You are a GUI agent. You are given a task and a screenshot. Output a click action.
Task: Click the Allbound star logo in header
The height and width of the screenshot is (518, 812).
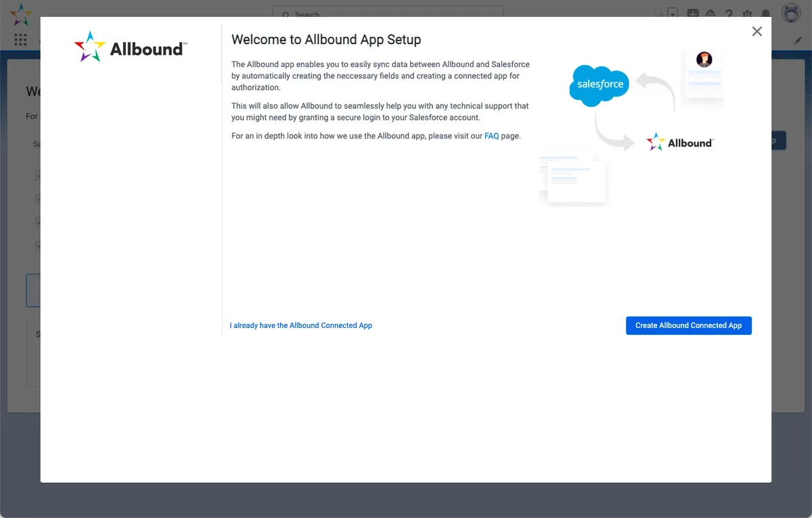click(x=20, y=14)
